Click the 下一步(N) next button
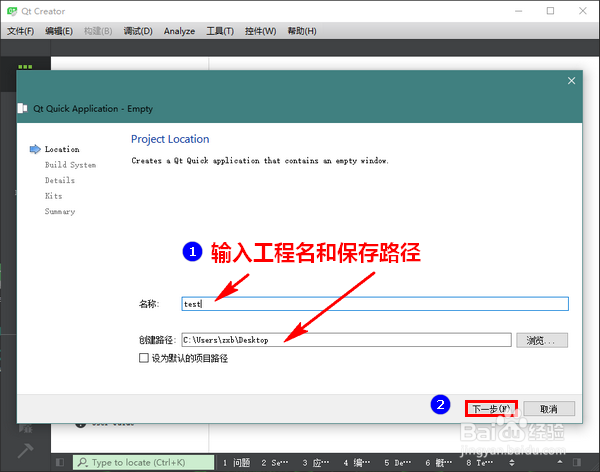The width and height of the screenshot is (600, 472). [491, 408]
